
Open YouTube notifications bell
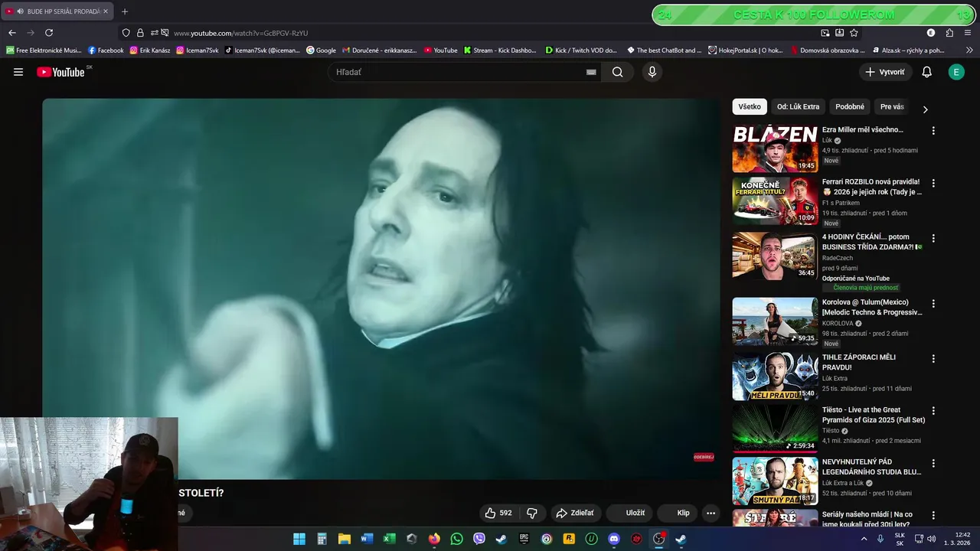pyautogui.click(x=926, y=72)
